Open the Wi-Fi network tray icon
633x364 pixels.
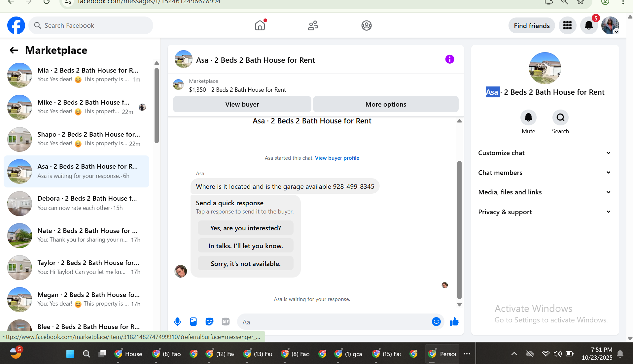click(545, 354)
